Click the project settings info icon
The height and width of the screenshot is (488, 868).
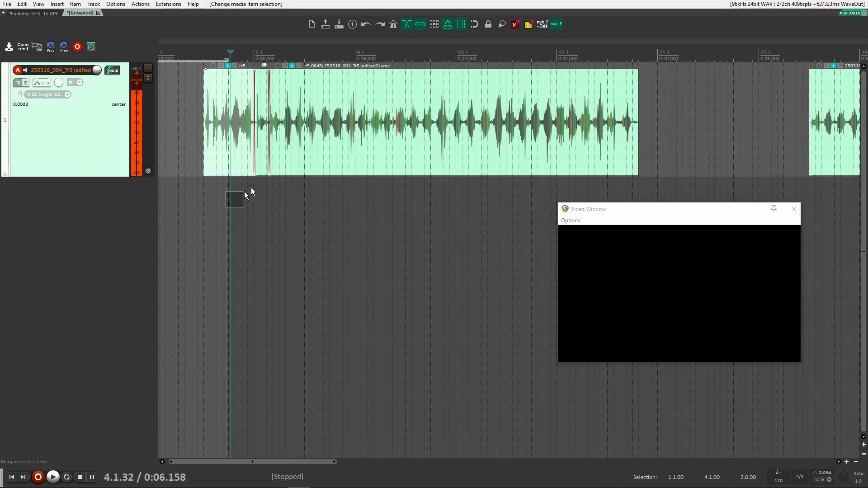click(x=352, y=24)
